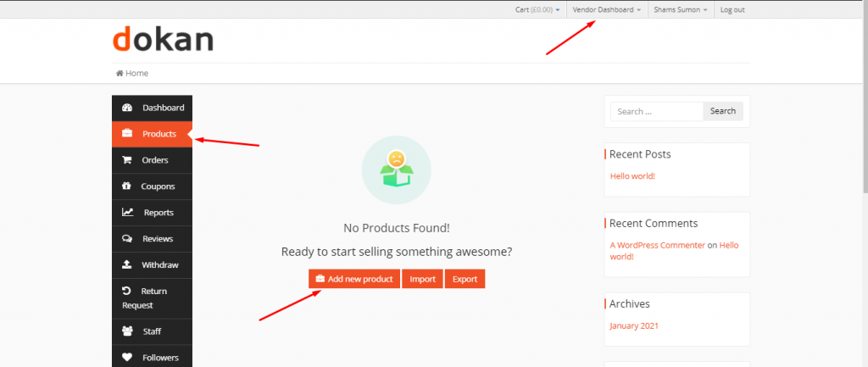Click the Recent Comments heading
Image resolution: width=868 pixels, height=367 pixels.
pyautogui.click(x=654, y=223)
